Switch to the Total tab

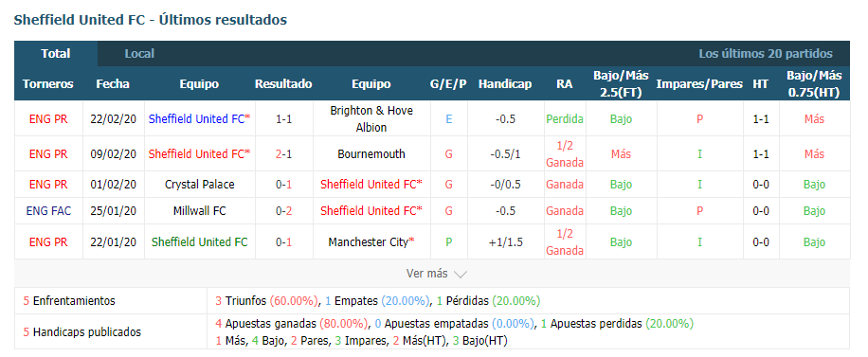55,54
